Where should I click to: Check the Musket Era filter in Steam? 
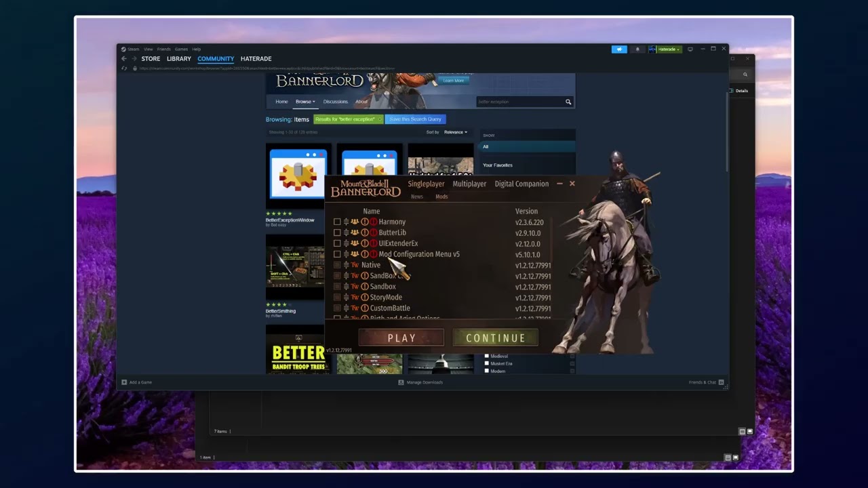(487, 363)
